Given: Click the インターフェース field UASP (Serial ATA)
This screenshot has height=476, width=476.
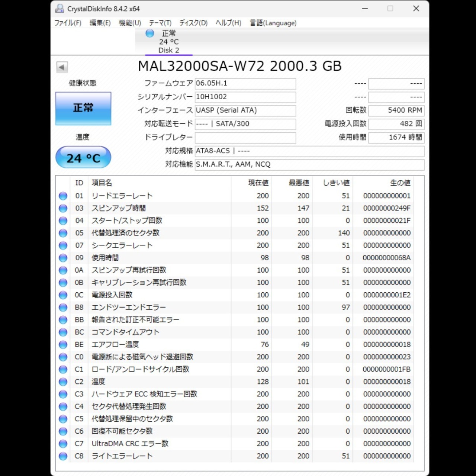Looking at the screenshot, I should tap(245, 110).
